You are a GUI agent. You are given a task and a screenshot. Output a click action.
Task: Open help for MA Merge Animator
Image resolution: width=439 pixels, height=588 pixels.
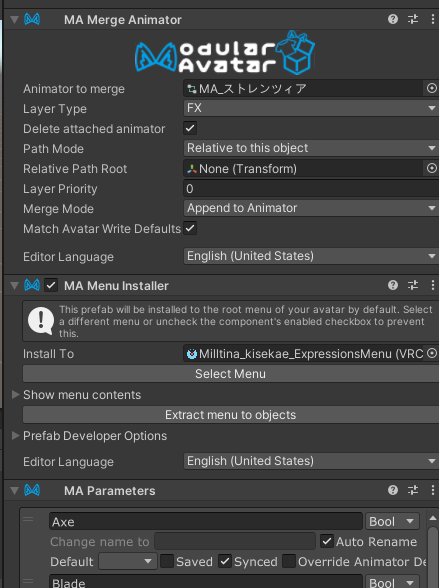tap(393, 19)
